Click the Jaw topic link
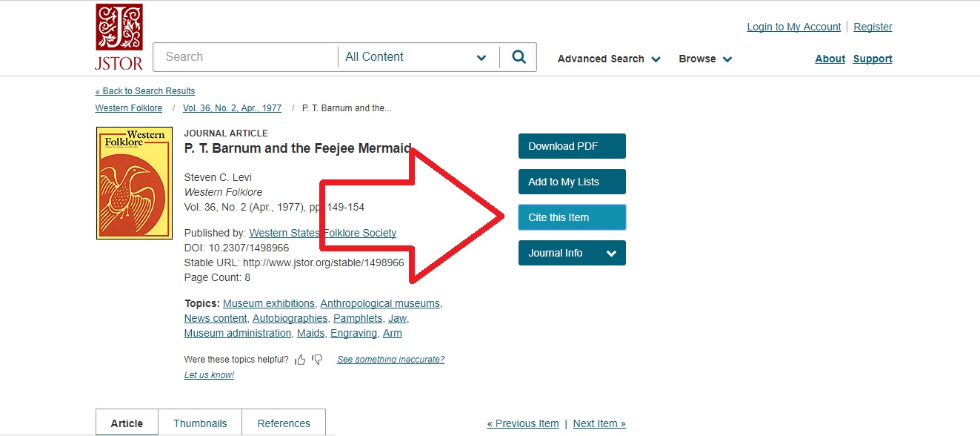This screenshot has width=980, height=436. 397,318
